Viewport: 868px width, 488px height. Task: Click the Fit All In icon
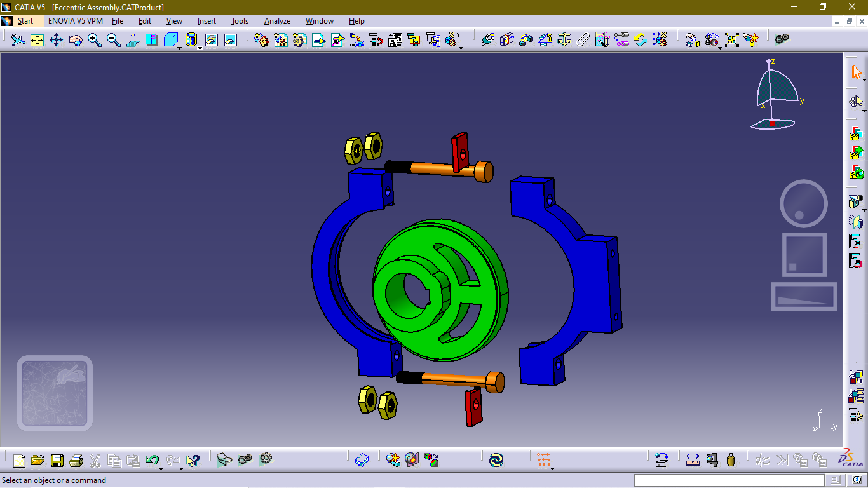pos(37,39)
